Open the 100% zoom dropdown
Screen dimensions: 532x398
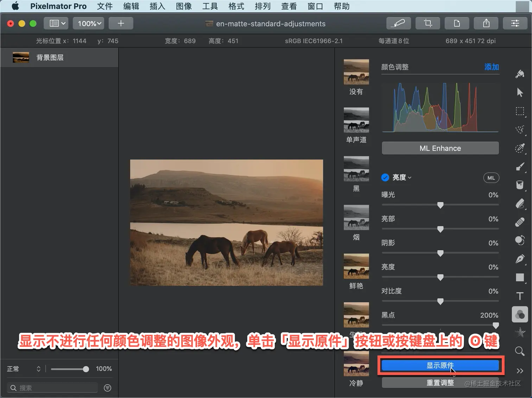click(x=89, y=23)
